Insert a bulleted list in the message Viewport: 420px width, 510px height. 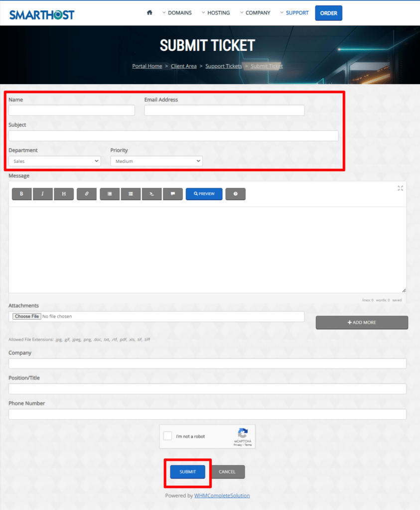click(x=110, y=194)
